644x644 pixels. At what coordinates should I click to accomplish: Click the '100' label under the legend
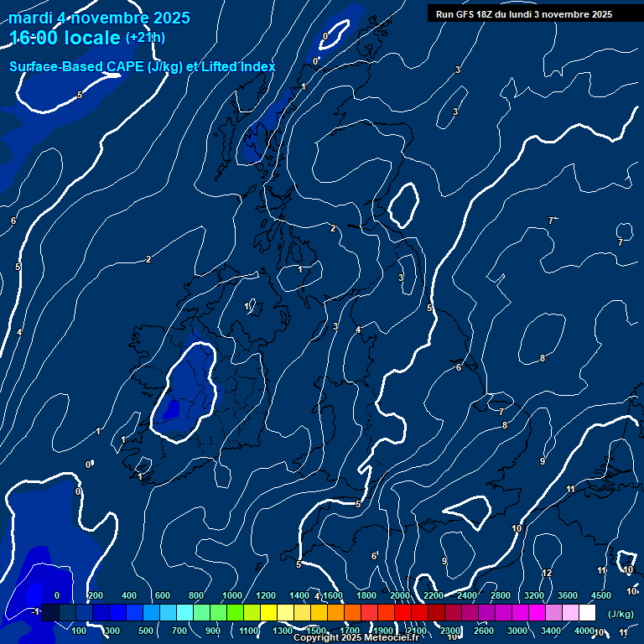(x=79, y=631)
